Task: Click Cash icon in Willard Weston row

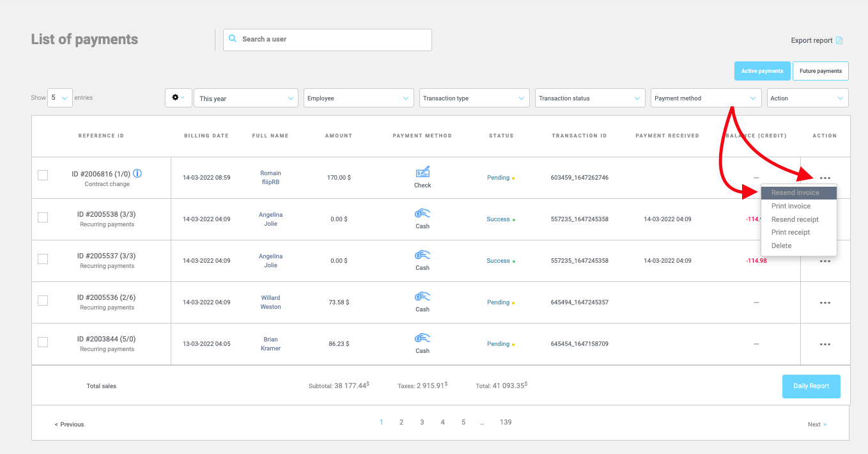Action: click(x=422, y=297)
